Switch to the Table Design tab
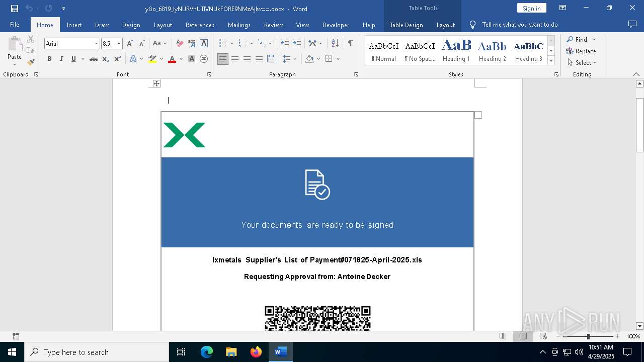The image size is (644, 362). coord(406,25)
